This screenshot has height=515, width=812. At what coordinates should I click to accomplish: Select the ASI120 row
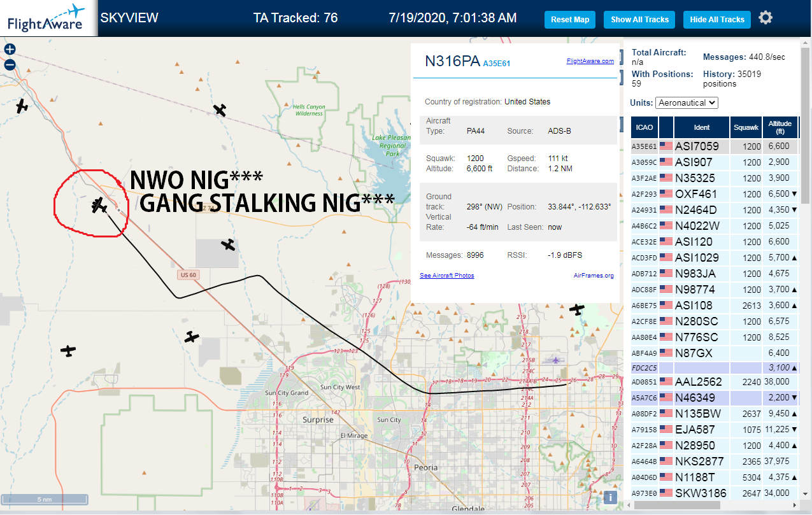coord(715,242)
